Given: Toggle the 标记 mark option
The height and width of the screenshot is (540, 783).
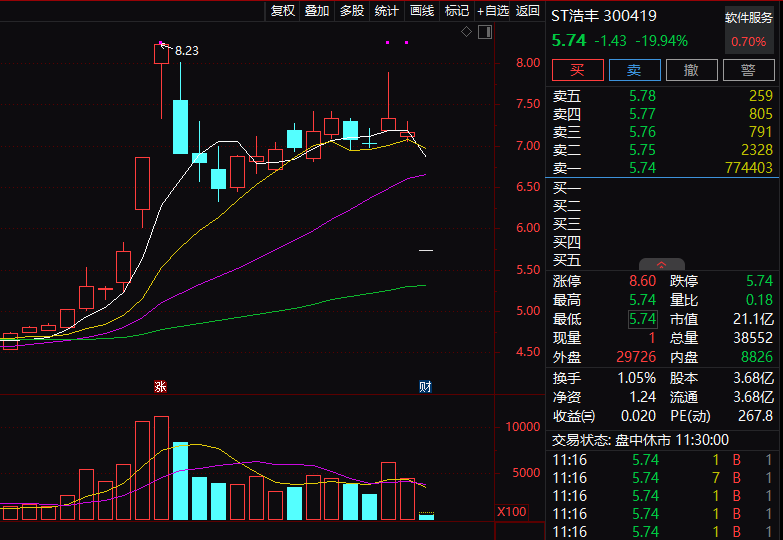Looking at the screenshot, I should pos(457,11).
